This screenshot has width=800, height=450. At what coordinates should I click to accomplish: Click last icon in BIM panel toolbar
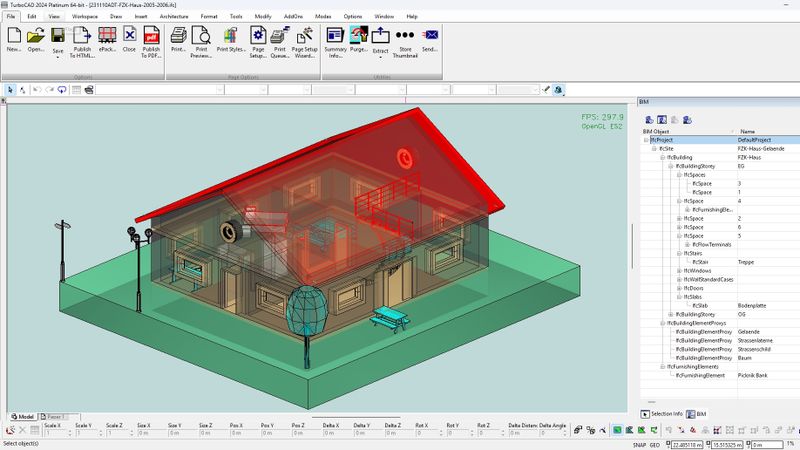[x=687, y=120]
